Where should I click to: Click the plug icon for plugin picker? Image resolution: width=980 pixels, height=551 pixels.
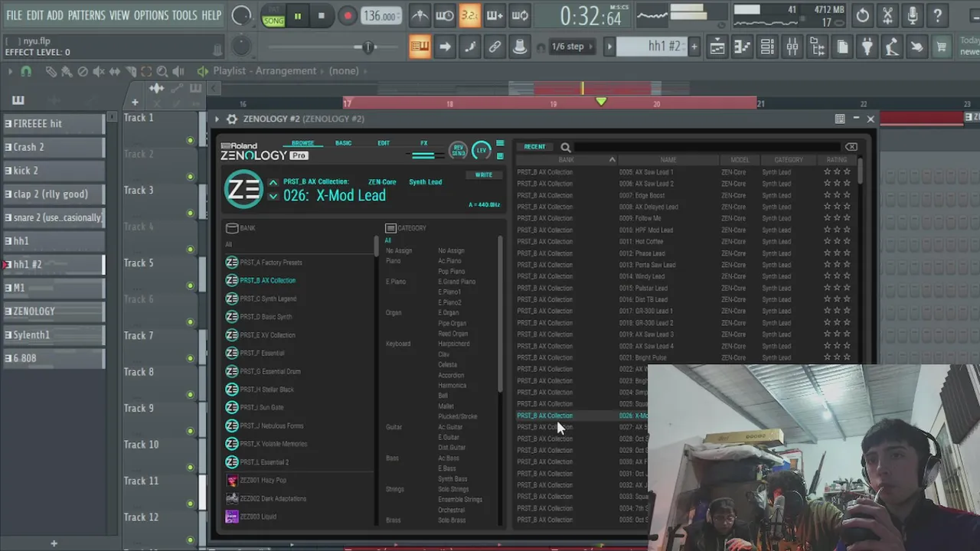click(x=867, y=47)
